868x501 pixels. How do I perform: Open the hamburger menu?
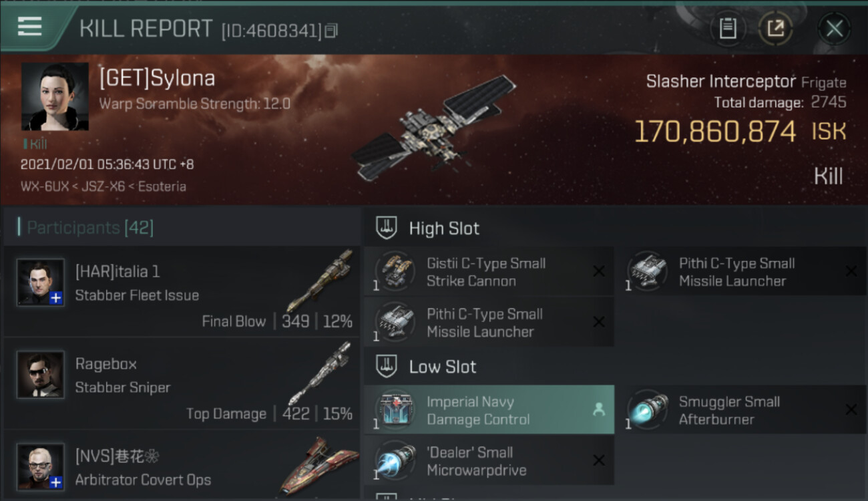[30, 27]
